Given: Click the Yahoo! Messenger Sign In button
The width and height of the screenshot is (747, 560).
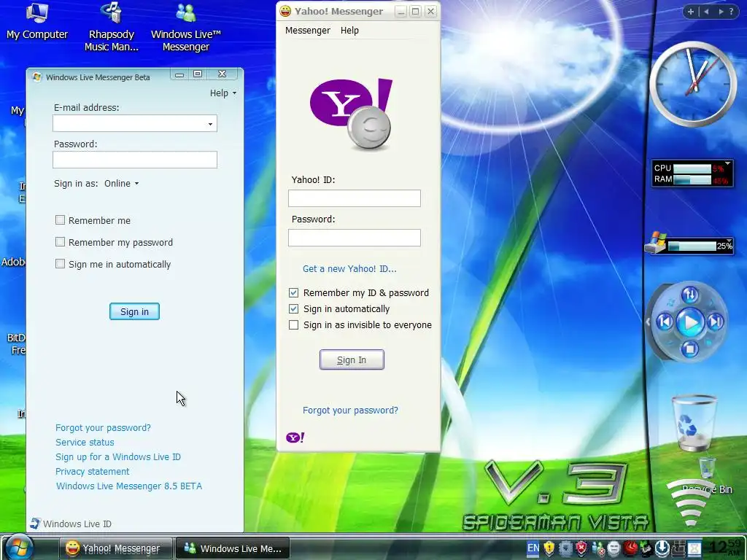Looking at the screenshot, I should [352, 359].
